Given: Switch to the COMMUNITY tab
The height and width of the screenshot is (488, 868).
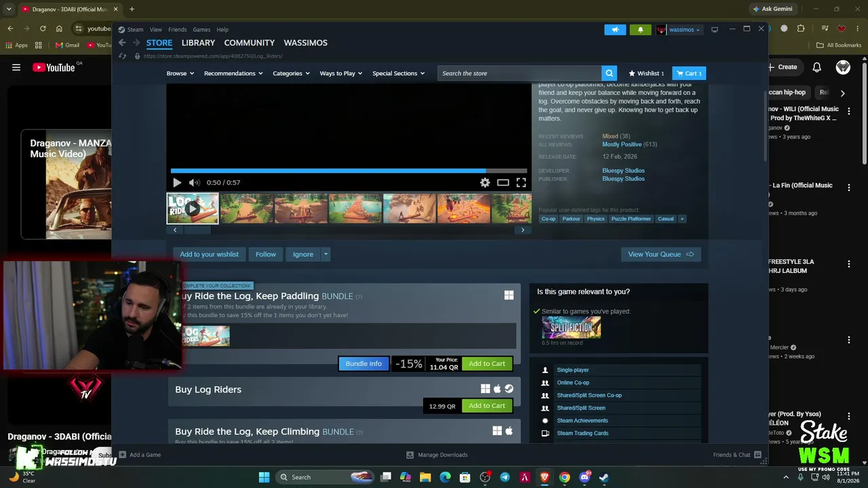Looking at the screenshot, I should click(x=250, y=43).
